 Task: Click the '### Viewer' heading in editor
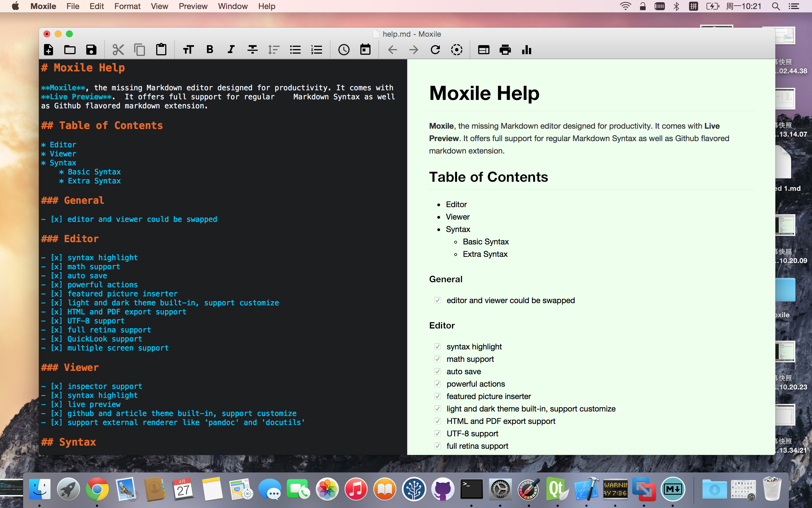click(70, 367)
